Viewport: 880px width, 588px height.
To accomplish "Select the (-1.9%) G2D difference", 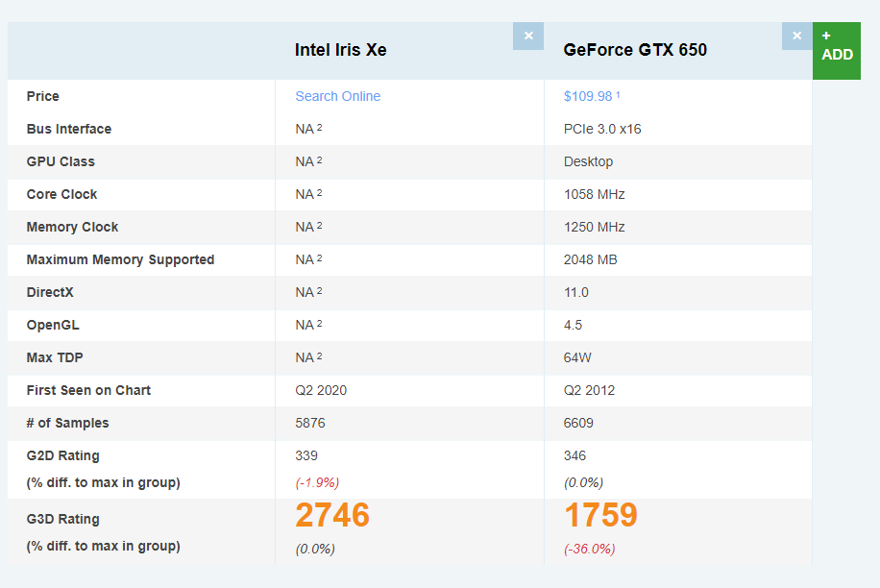I will coord(317,482).
